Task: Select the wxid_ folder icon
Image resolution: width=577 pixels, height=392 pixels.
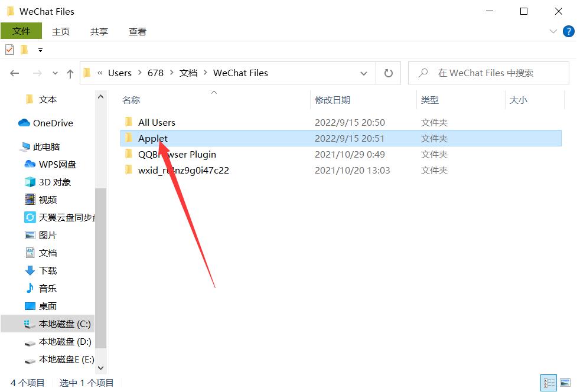Action: (129, 169)
